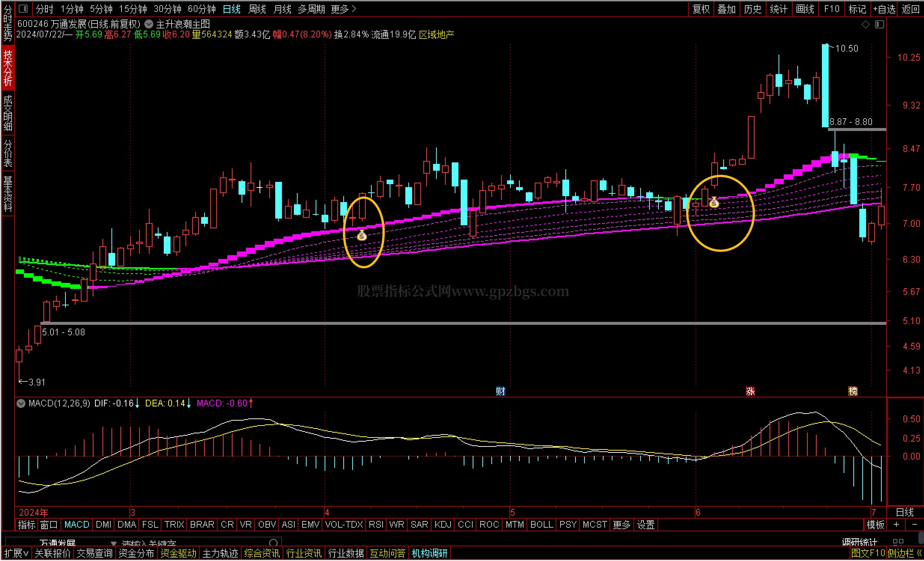Click the 区域地产 sector link
The height and width of the screenshot is (561, 924).
(436, 34)
